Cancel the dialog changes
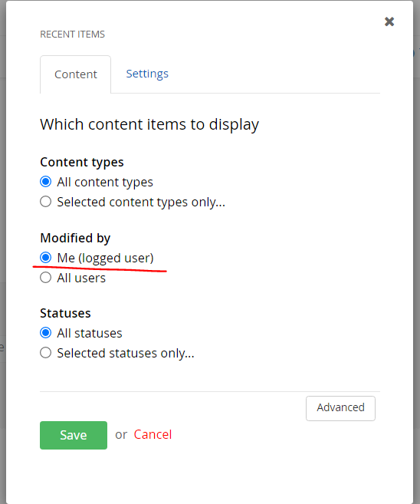Image resolution: width=420 pixels, height=504 pixels. coord(153,434)
